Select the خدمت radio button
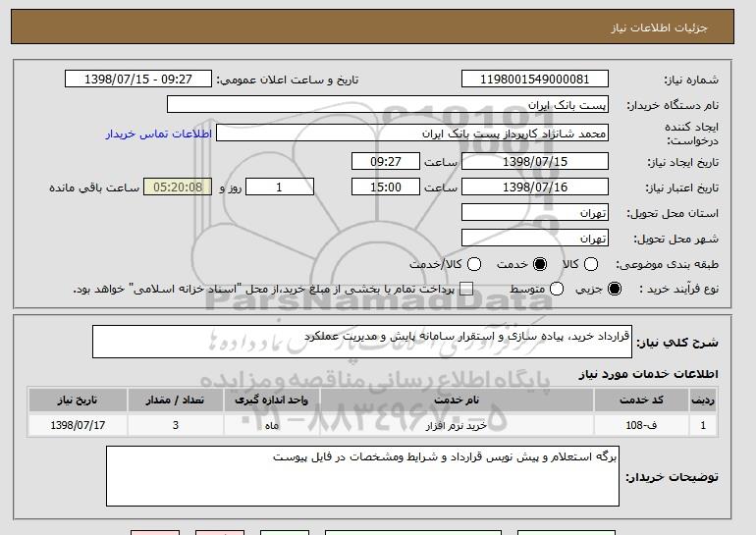 [x=540, y=264]
